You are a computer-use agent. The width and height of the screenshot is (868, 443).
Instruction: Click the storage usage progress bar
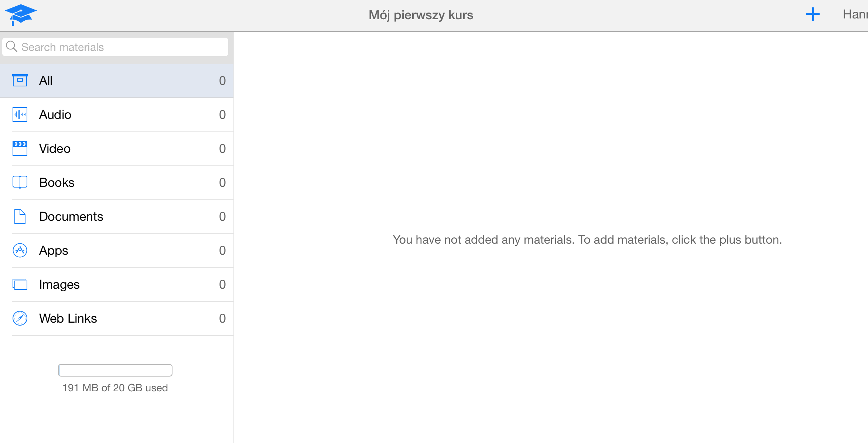(x=115, y=370)
